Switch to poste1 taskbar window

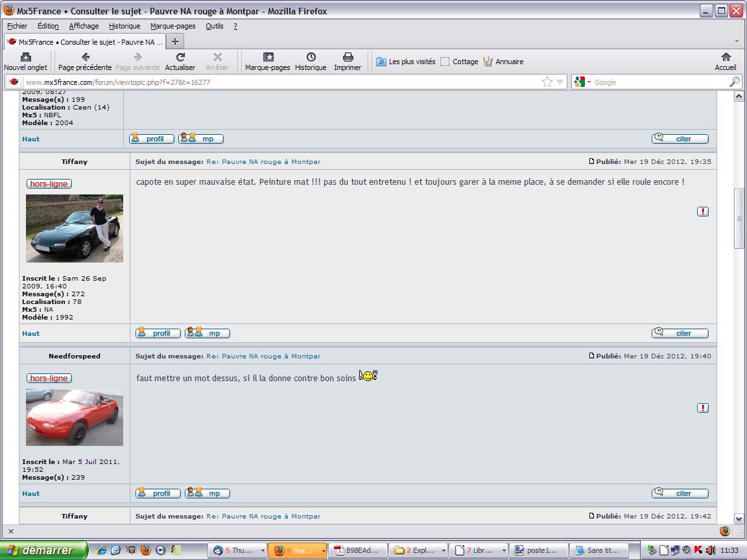pos(538,550)
